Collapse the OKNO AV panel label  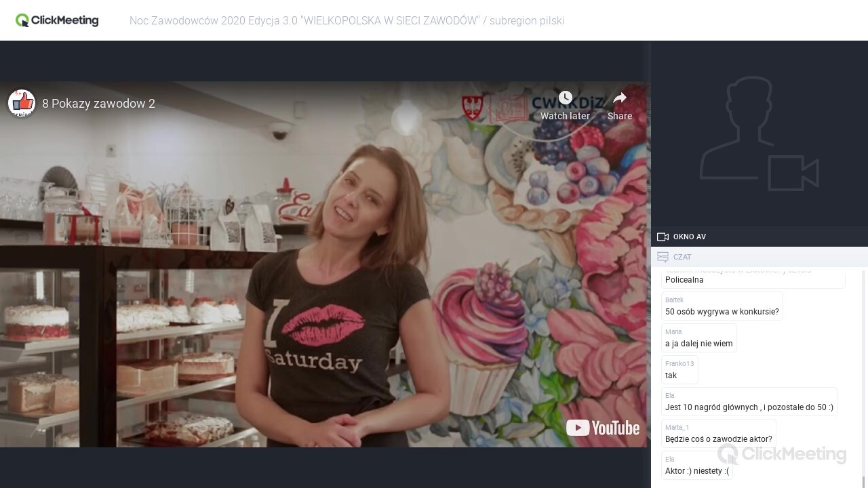click(690, 237)
